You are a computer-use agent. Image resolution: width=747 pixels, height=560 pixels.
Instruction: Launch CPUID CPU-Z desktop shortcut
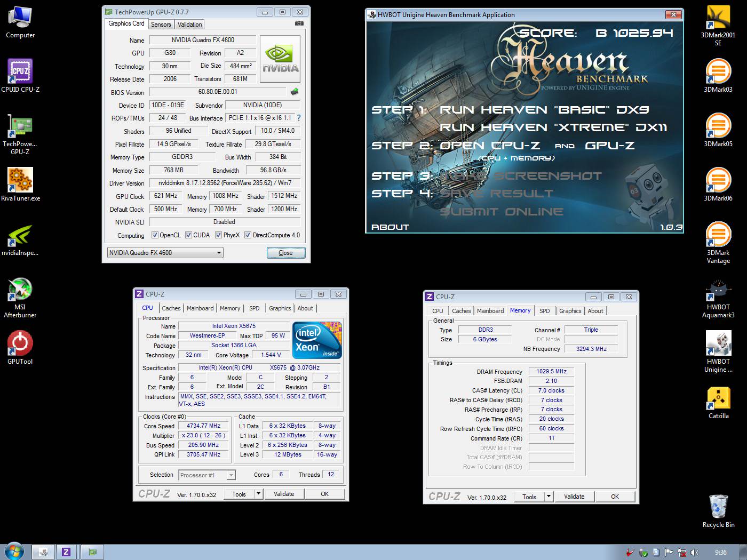click(x=20, y=76)
